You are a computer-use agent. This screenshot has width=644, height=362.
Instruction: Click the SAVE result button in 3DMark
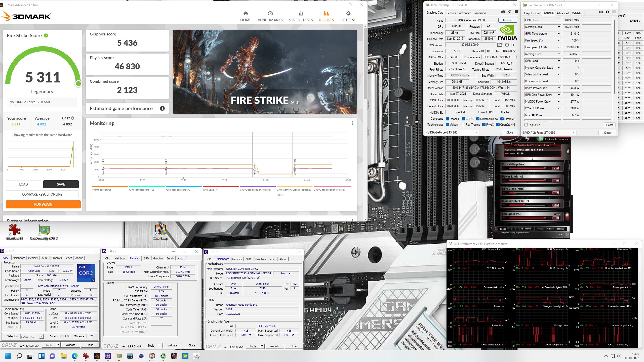(x=61, y=184)
